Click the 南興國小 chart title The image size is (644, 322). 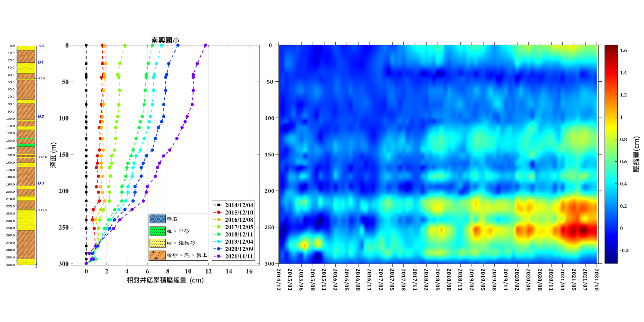pyautogui.click(x=165, y=40)
